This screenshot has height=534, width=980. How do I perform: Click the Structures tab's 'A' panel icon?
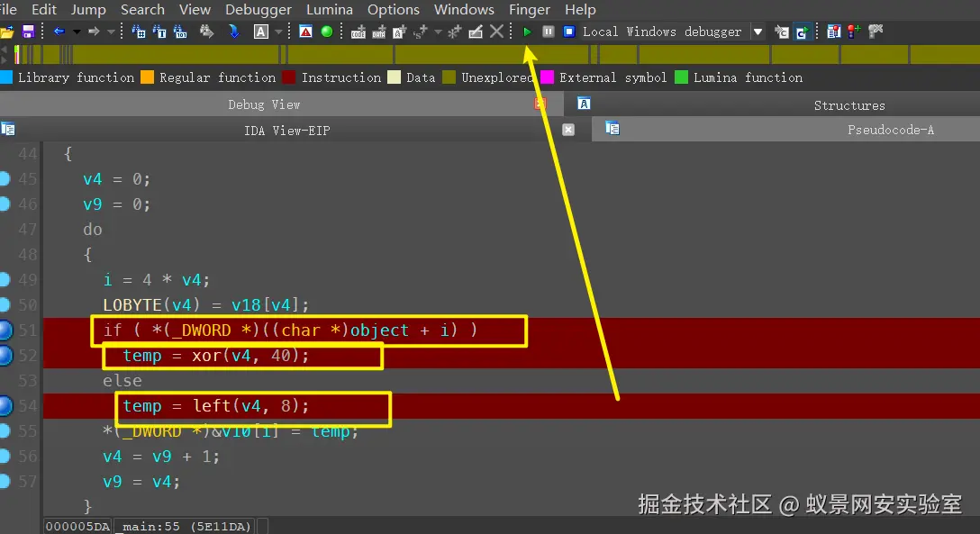click(584, 104)
